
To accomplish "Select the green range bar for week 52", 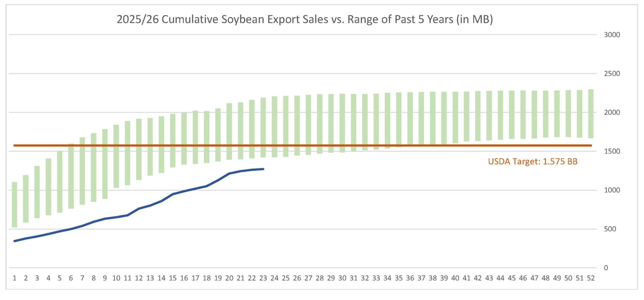I will [591, 114].
